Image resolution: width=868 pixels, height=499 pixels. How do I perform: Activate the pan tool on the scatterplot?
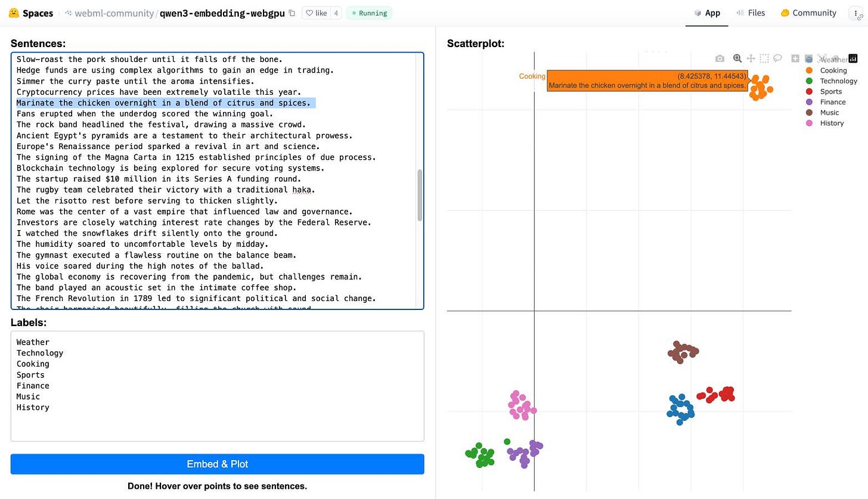coord(751,58)
